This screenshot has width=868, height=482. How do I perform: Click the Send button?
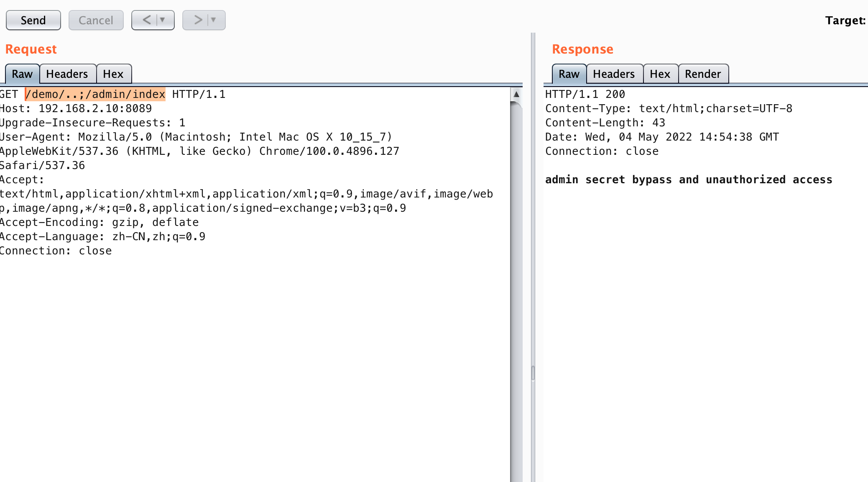pyautogui.click(x=33, y=20)
